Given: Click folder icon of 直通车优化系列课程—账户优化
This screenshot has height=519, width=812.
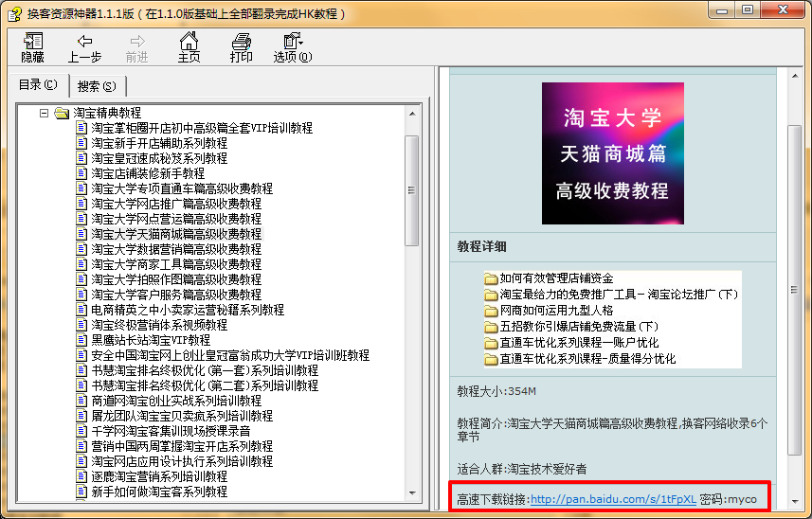Looking at the screenshot, I should click(x=491, y=343).
